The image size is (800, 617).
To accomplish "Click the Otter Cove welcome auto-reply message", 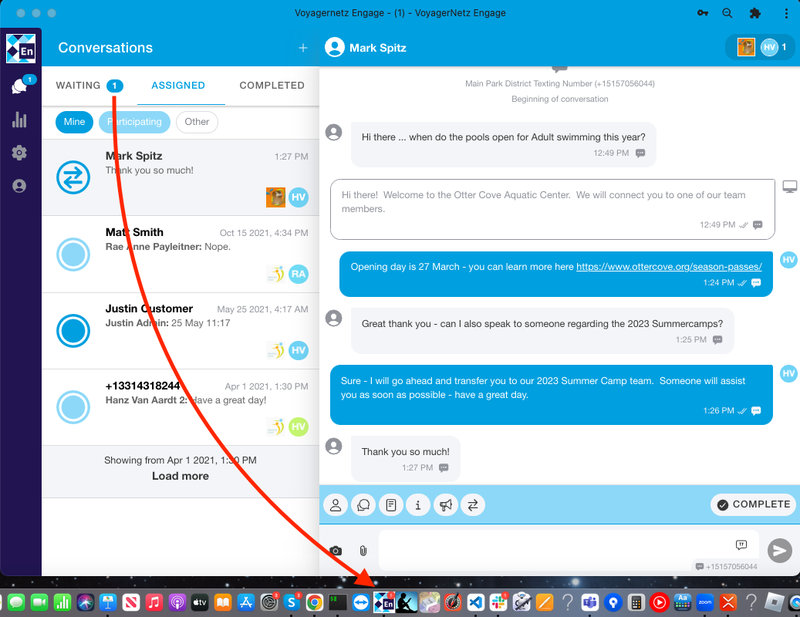I will tap(553, 209).
